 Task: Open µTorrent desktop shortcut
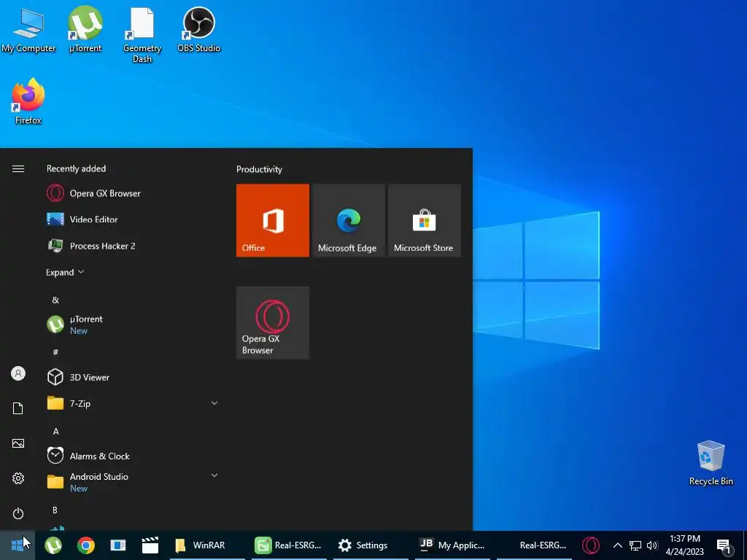point(85,29)
